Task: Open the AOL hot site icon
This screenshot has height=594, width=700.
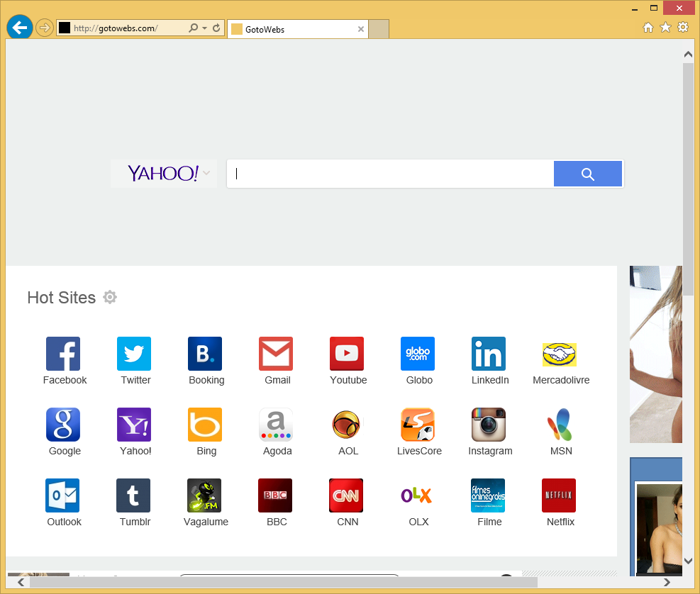Action: point(347,425)
